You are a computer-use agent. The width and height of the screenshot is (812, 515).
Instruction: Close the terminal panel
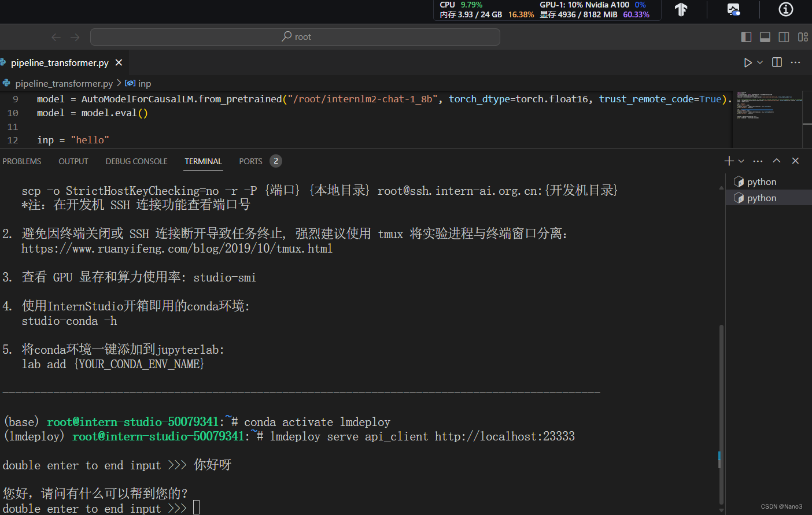[x=795, y=161]
